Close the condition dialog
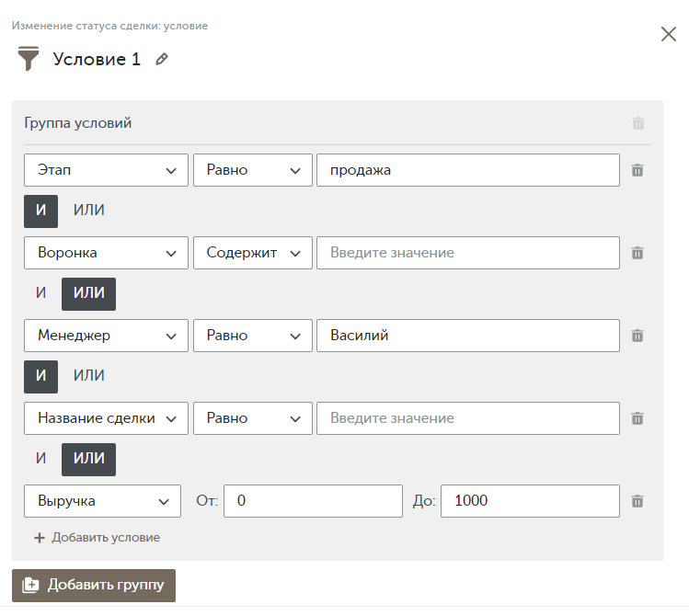The image size is (689, 616). pyautogui.click(x=669, y=34)
